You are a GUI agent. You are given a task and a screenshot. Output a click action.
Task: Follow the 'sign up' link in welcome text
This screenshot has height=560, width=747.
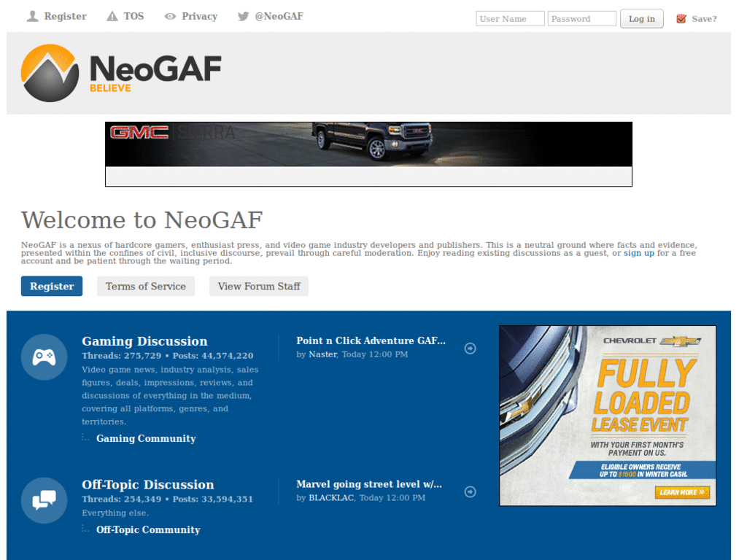639,253
